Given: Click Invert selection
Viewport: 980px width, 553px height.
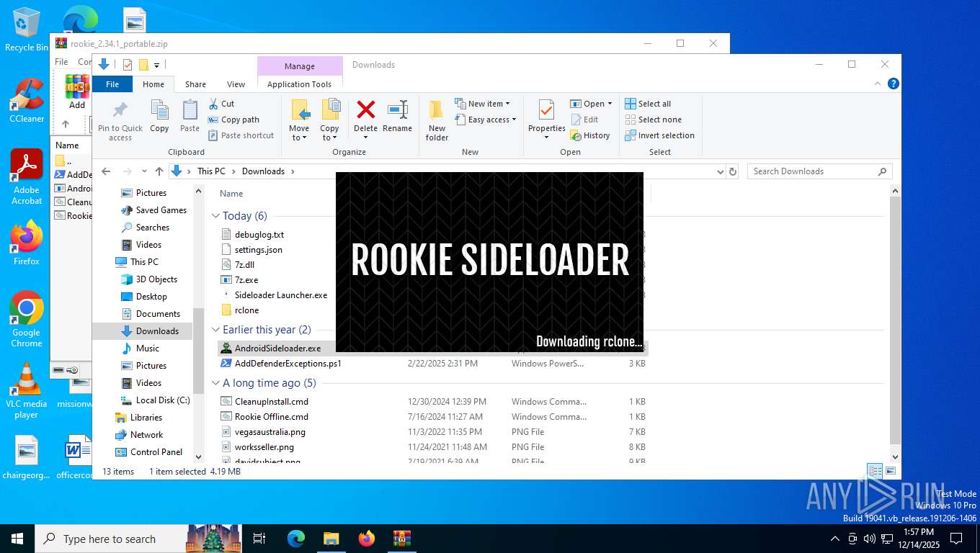Looking at the screenshot, I should 659,135.
